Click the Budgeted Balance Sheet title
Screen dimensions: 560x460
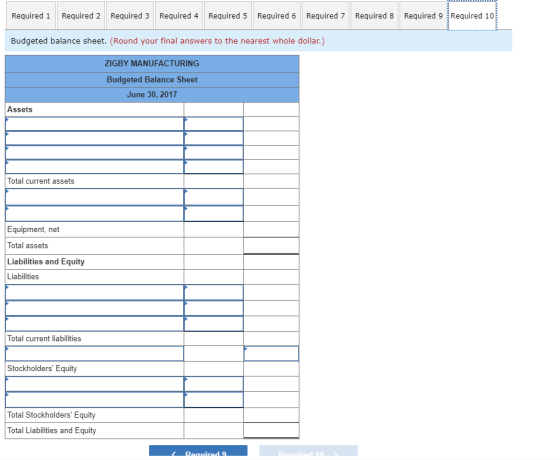point(152,80)
